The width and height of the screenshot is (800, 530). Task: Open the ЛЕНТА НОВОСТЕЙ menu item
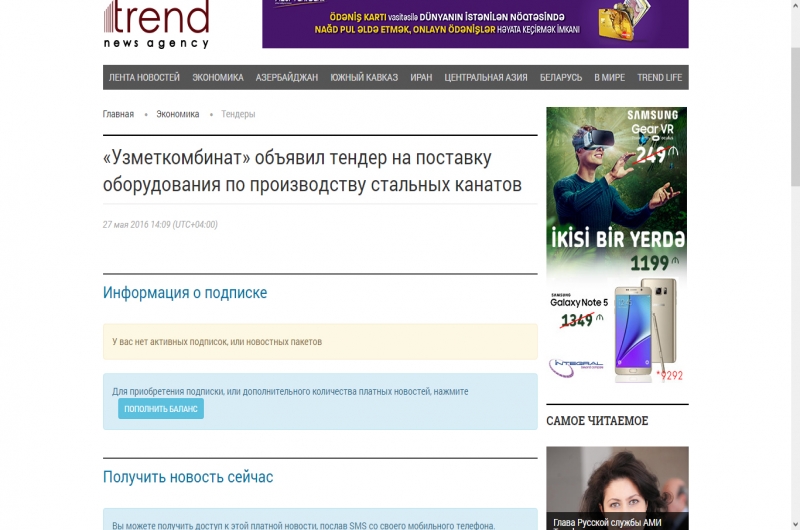point(144,77)
